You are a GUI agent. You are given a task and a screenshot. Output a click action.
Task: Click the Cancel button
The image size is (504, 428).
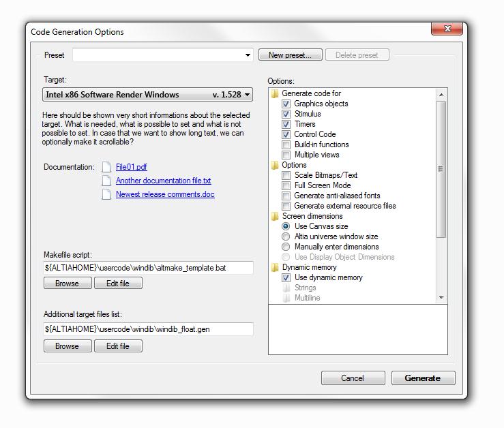353,378
